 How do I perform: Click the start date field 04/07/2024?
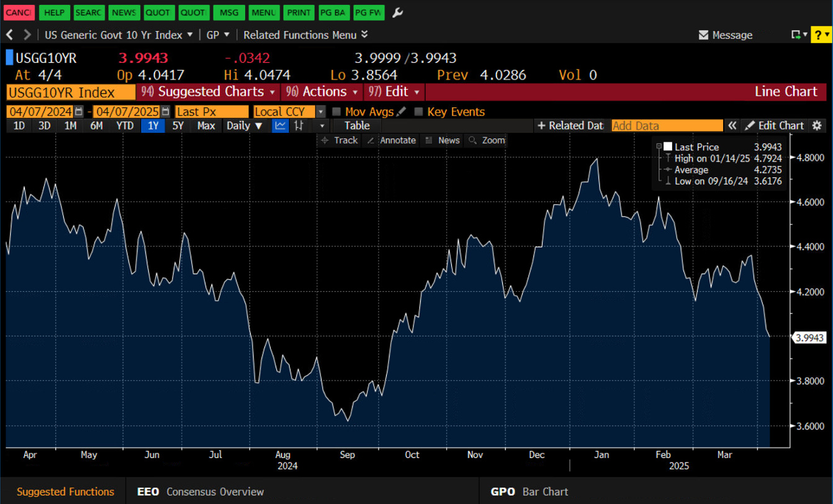[40, 112]
